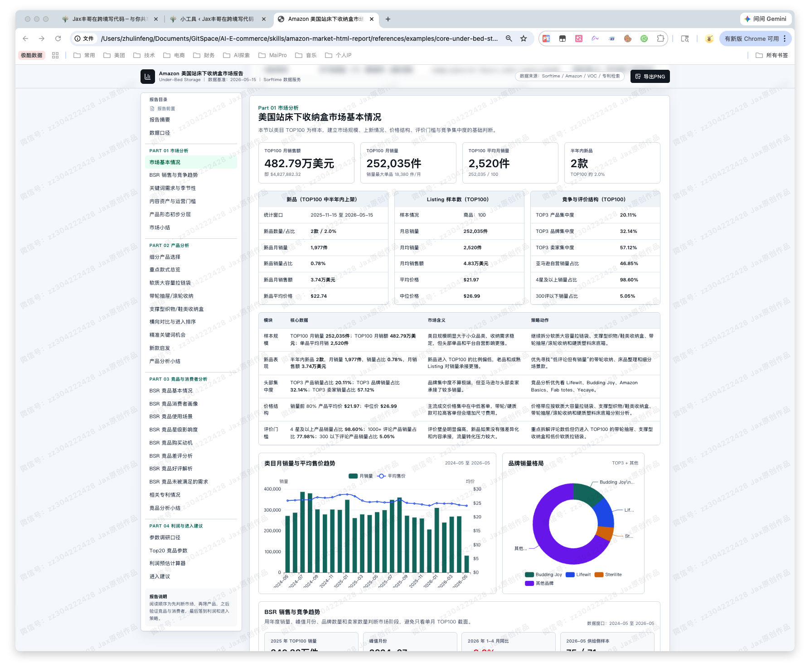Toggle Budding Joy legend in donut chart
Image resolution: width=810 pixels, height=672 pixels.
543,575
